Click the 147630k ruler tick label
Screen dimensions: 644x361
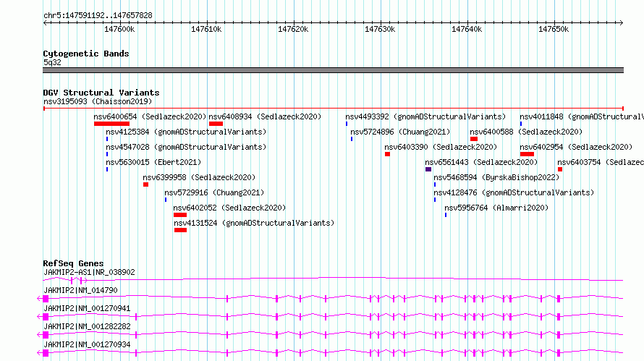point(380,29)
